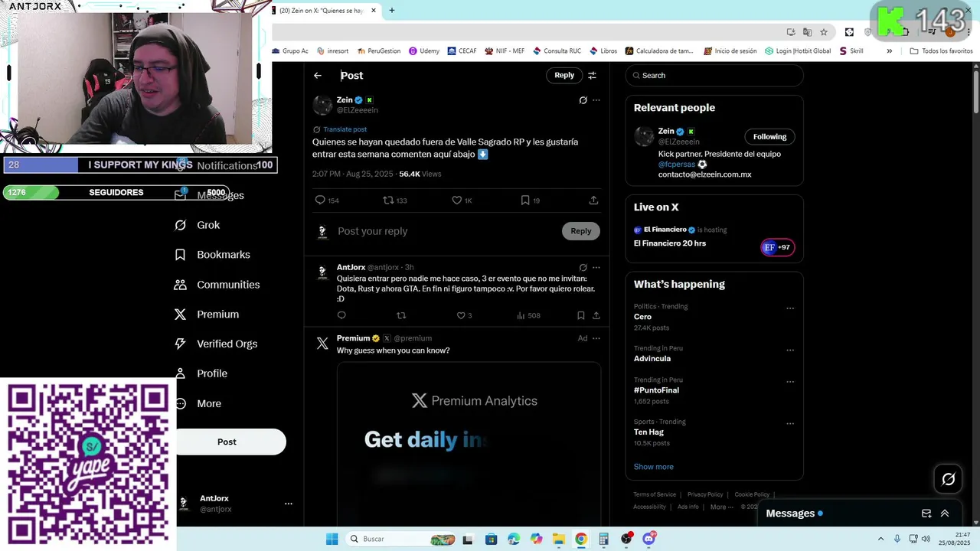The width and height of the screenshot is (980, 551).
Task: Open Communities in sidebar
Action: [217, 285]
